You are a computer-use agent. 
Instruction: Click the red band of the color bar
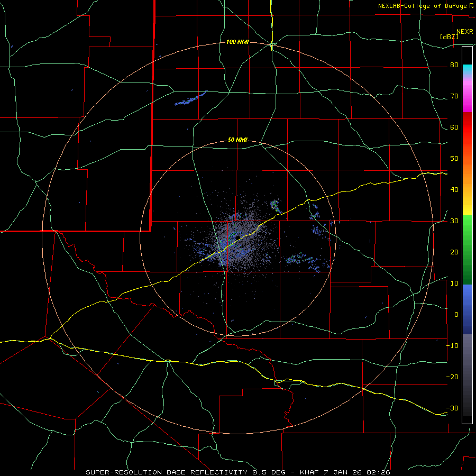[467, 127]
